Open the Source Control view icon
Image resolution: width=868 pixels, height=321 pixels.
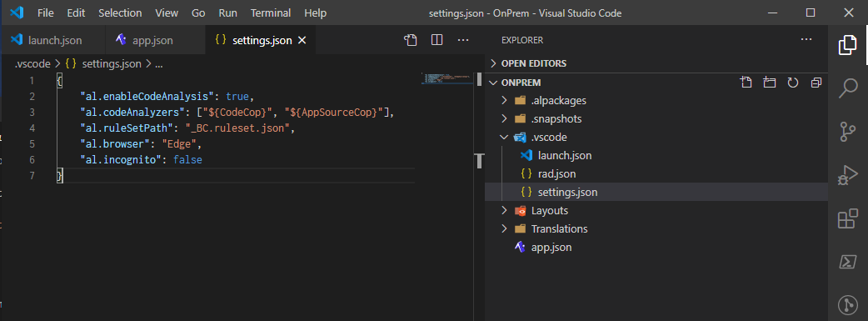coord(847,132)
